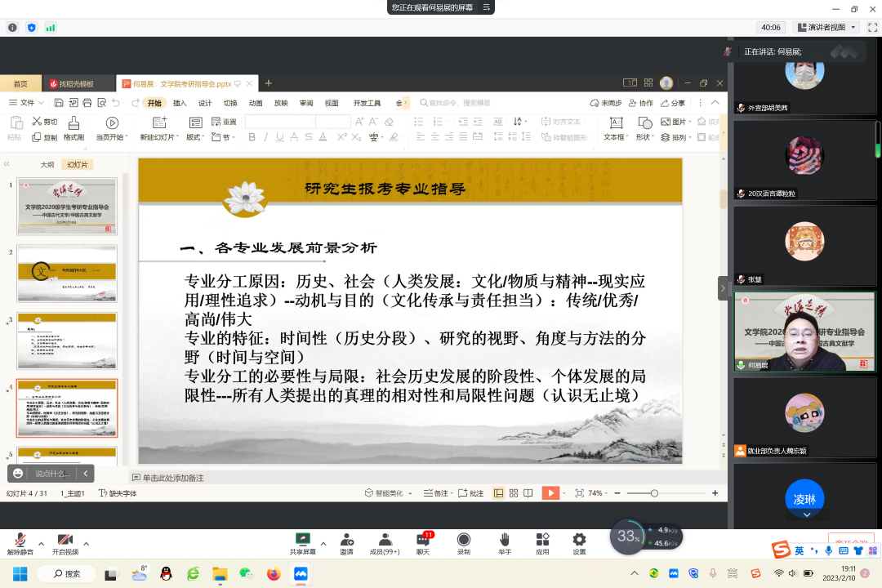Click the font name input box
Image resolution: width=882 pixels, height=588 pixels.
tap(280, 122)
